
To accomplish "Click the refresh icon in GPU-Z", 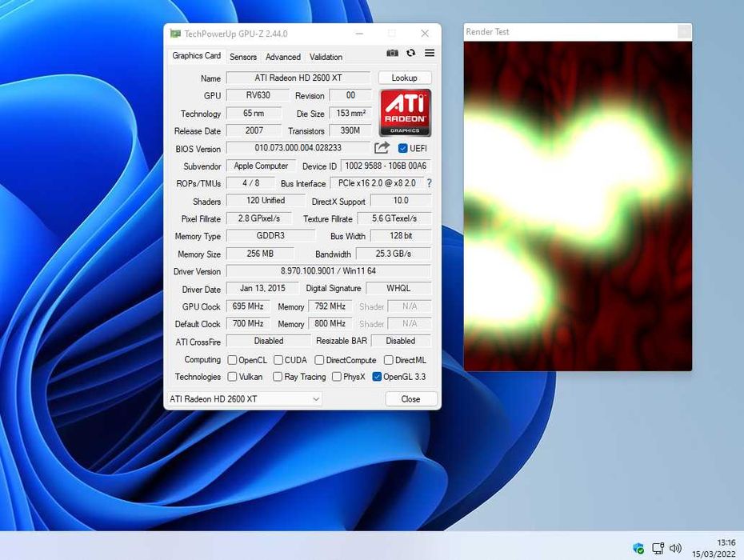I will click(x=411, y=53).
